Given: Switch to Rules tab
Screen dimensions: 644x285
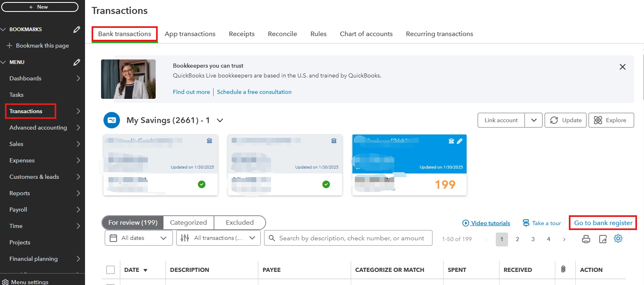Looking at the screenshot, I should (318, 34).
